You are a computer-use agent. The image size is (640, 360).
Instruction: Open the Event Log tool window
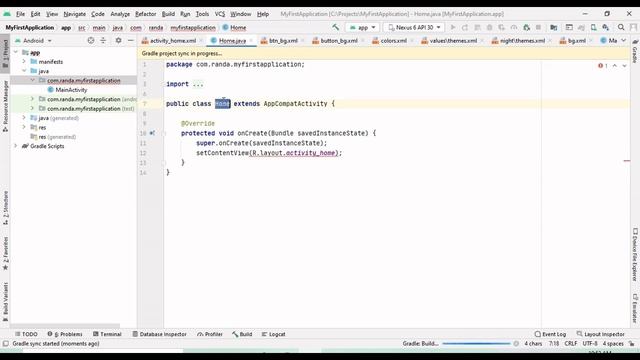click(550, 334)
